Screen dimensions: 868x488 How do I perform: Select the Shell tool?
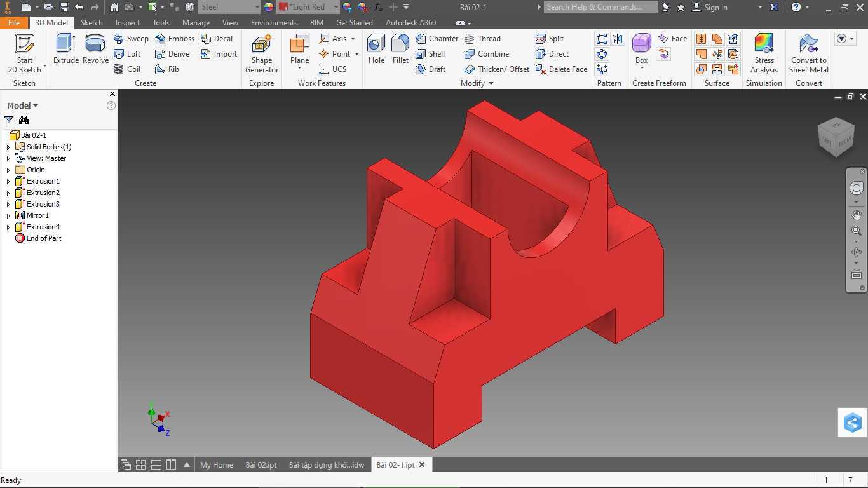tap(430, 54)
